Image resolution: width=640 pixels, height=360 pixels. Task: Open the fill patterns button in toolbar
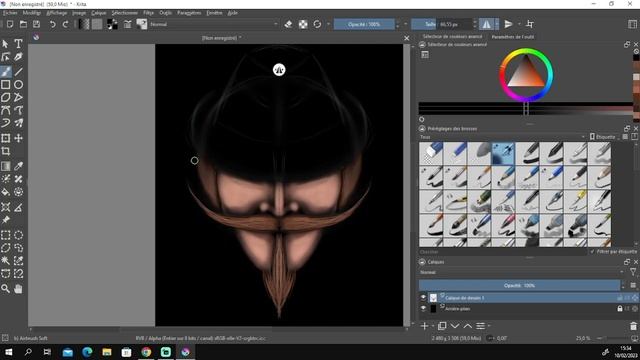tap(97, 24)
